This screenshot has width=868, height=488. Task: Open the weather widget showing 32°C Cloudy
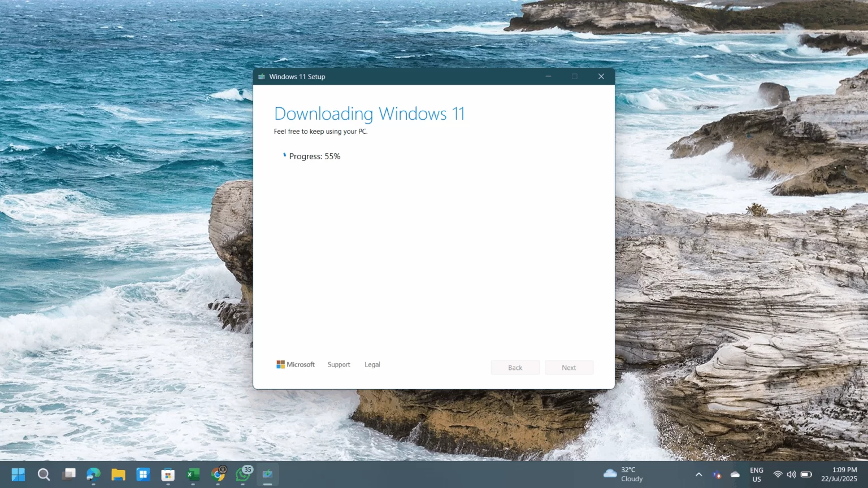point(624,474)
